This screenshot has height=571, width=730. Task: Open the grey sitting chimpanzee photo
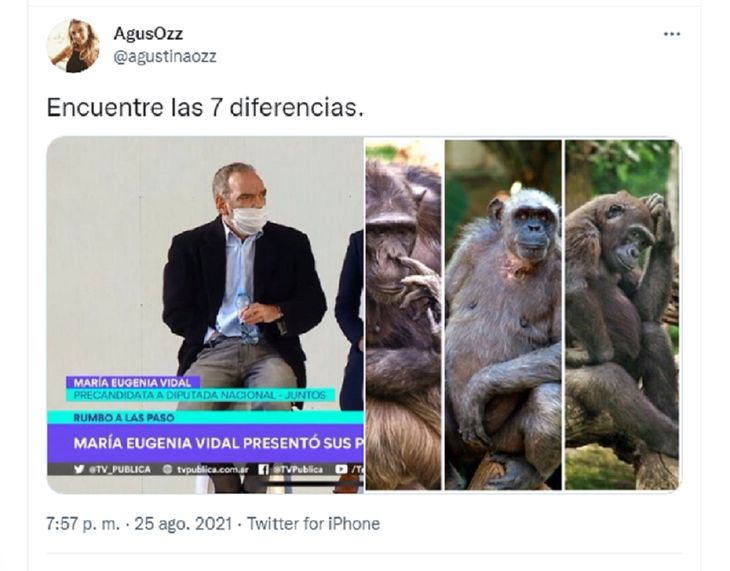503,315
